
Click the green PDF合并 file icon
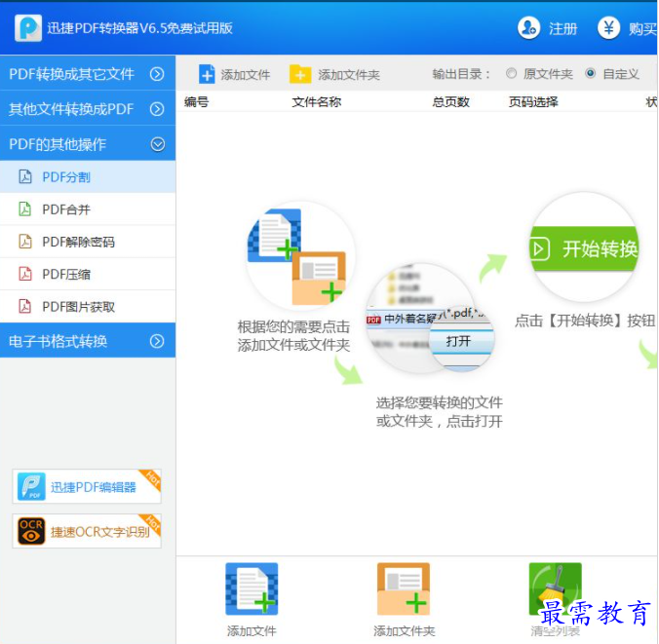[25, 209]
